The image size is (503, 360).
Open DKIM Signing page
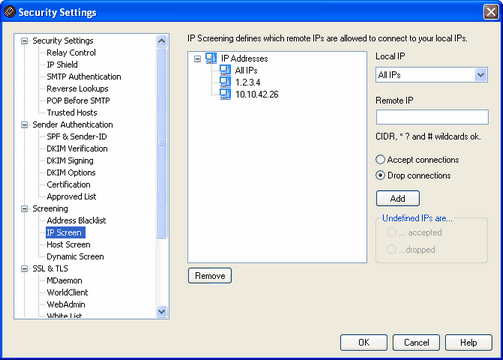70,161
